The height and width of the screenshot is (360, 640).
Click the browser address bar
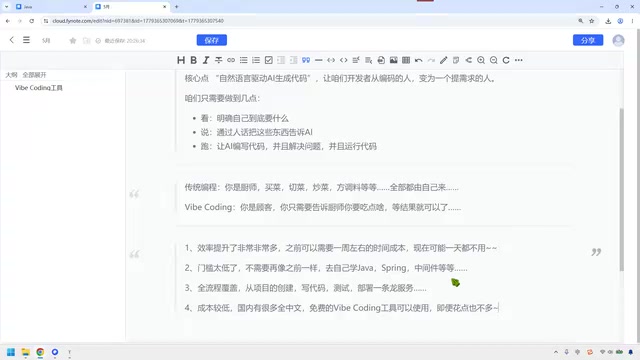(310, 21)
